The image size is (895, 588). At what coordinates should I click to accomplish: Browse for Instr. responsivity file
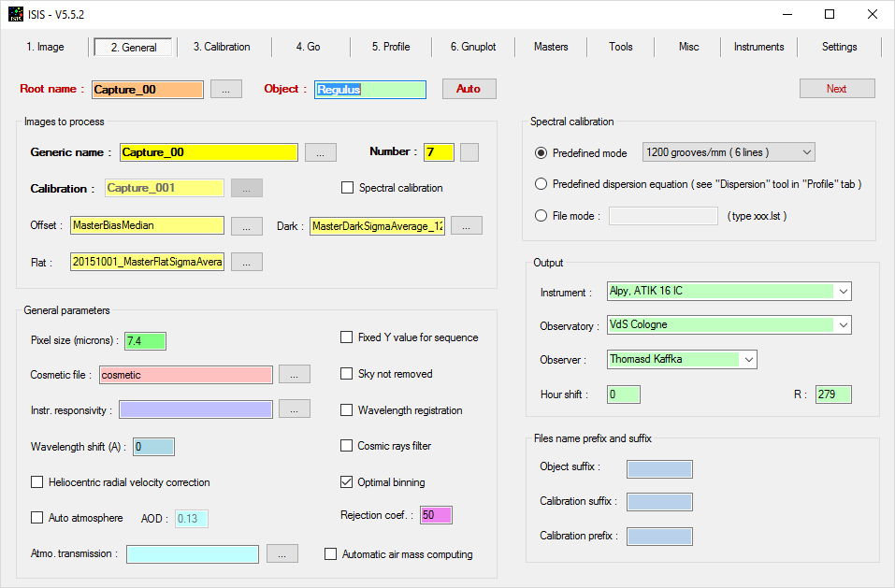coord(294,409)
